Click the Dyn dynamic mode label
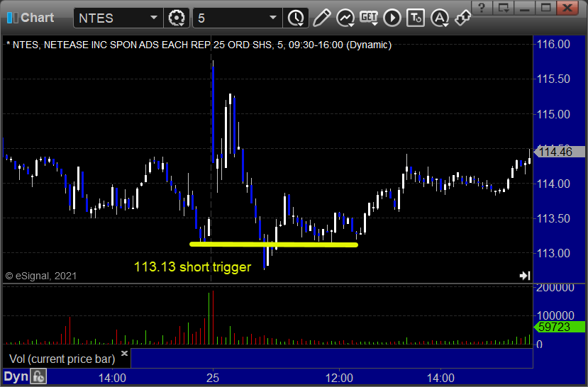The width and height of the screenshot is (588, 387). click(16, 377)
